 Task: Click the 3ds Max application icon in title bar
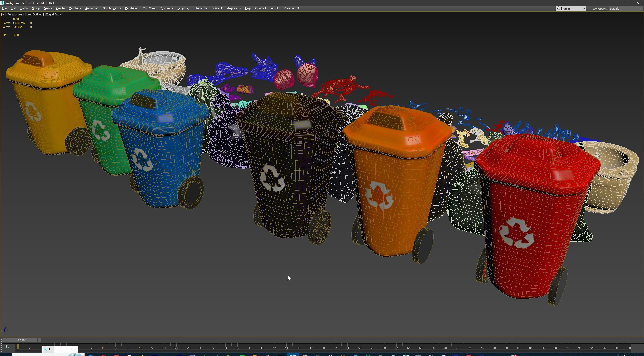coord(2,3)
